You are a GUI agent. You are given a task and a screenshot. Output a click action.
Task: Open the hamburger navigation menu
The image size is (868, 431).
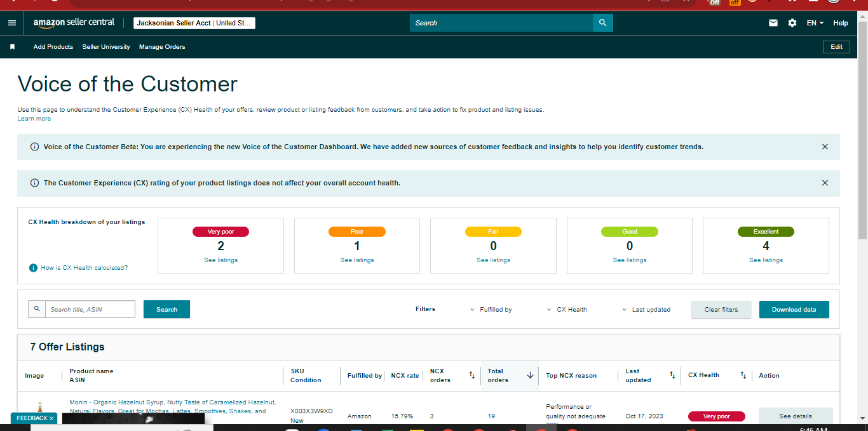point(12,23)
